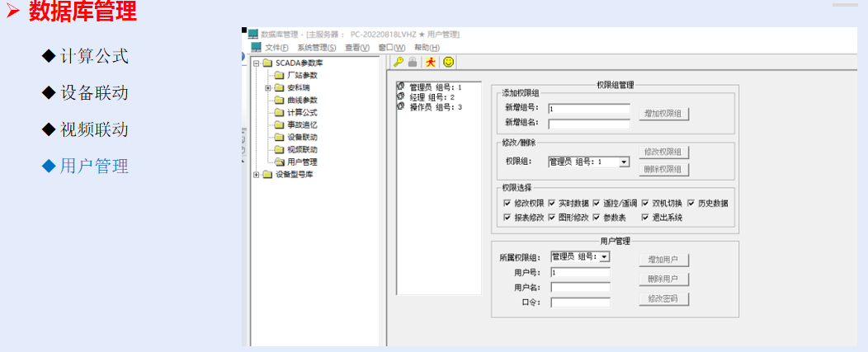Expand the 设备型号库 tree node

pos(257,174)
